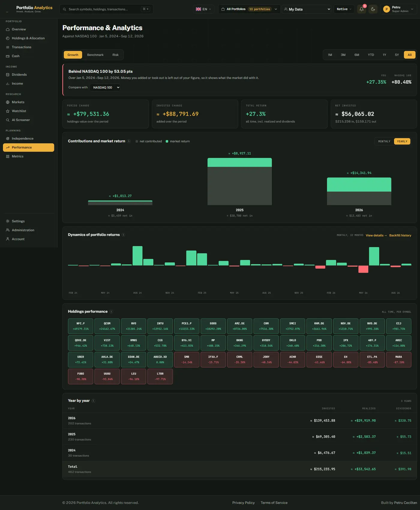Click the 2026 row in Year by year

click(x=240, y=420)
